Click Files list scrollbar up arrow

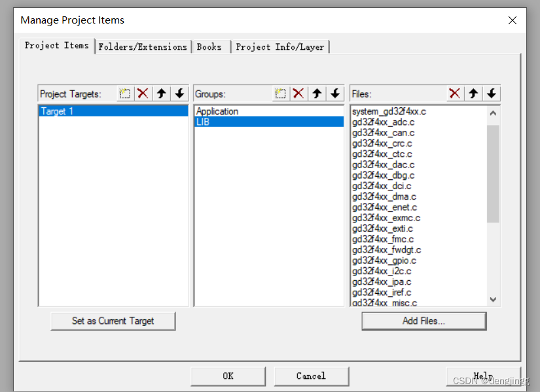click(x=493, y=113)
